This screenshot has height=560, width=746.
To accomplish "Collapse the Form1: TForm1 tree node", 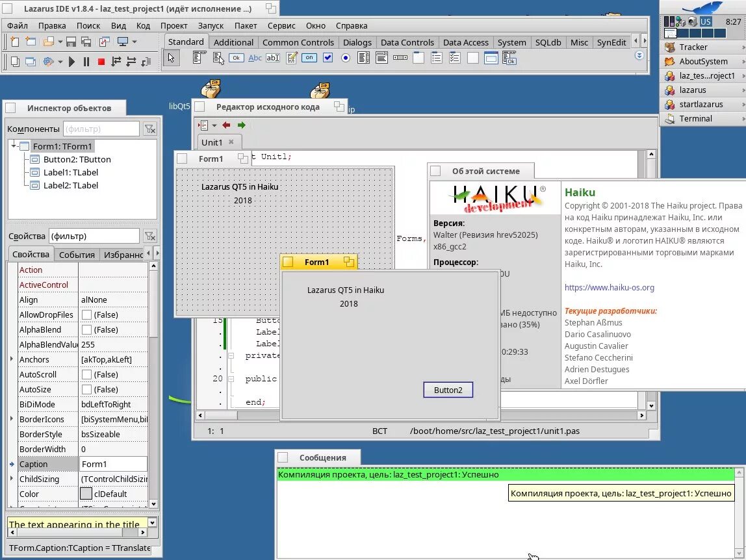I will [x=14, y=146].
